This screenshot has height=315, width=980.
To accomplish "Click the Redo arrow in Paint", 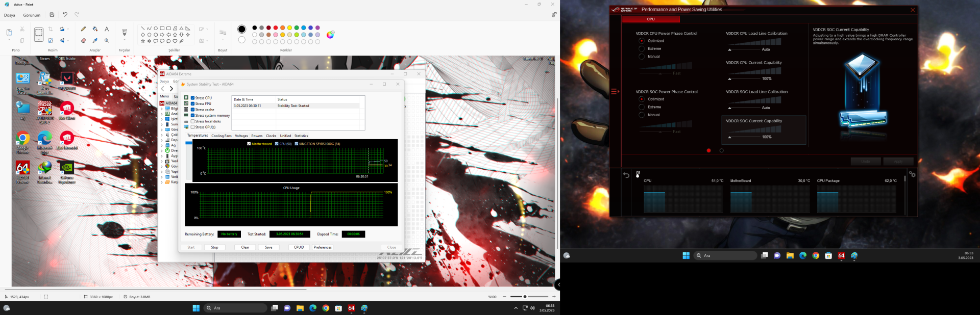I will [77, 15].
